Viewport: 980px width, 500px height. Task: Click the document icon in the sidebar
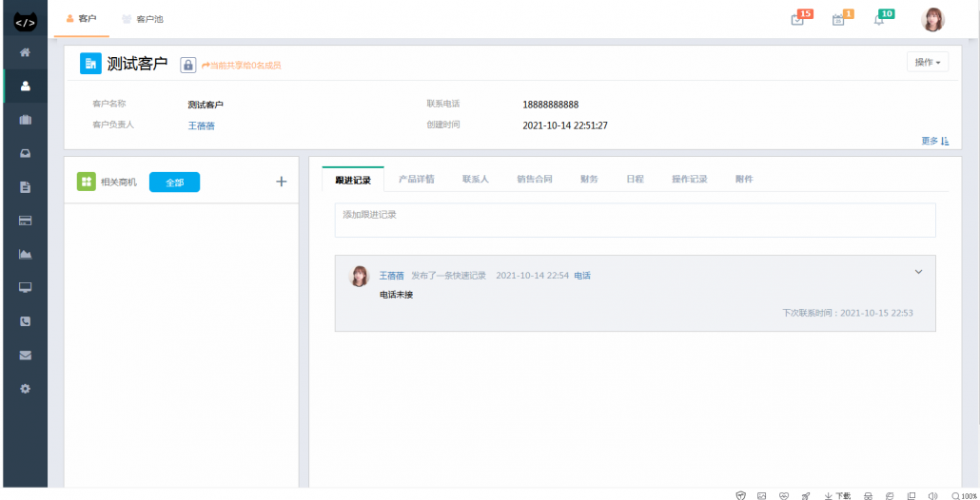point(25,187)
